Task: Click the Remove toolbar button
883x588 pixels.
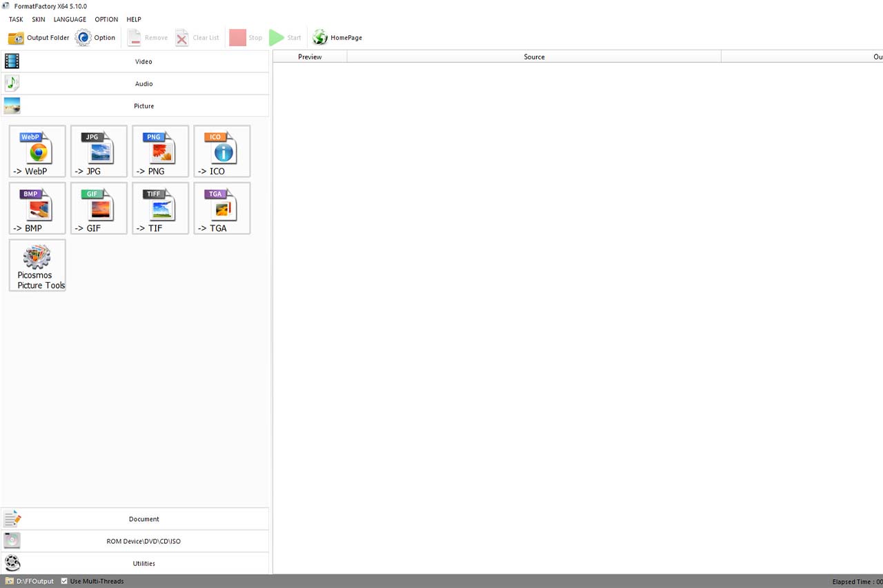Action: pyautogui.click(x=148, y=38)
